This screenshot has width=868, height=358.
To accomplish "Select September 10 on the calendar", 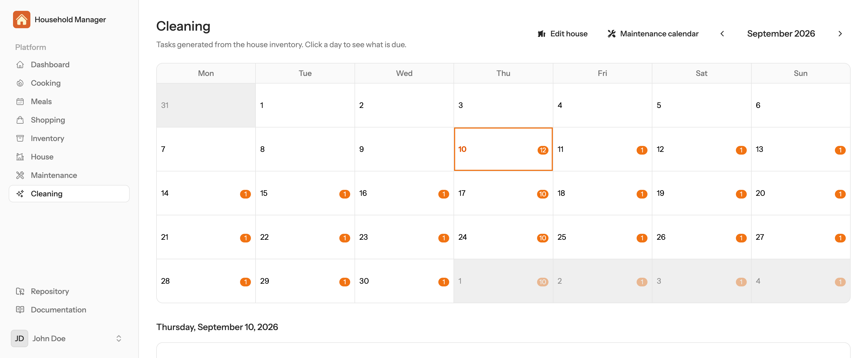I will coord(503,149).
